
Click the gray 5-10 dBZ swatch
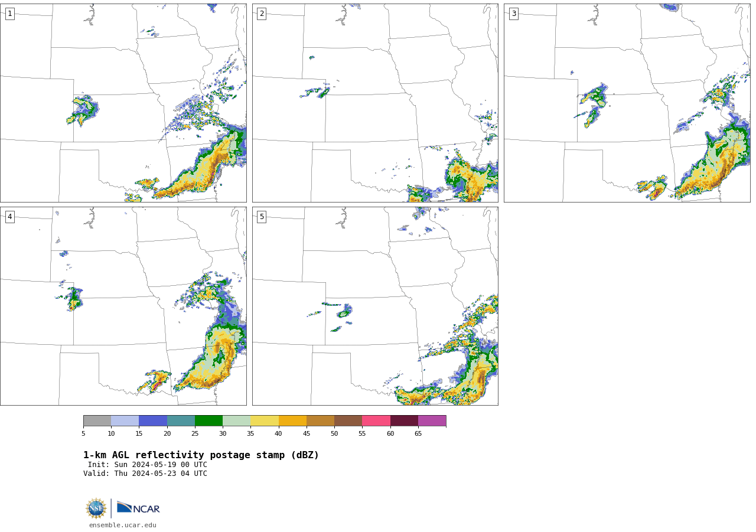(x=97, y=420)
